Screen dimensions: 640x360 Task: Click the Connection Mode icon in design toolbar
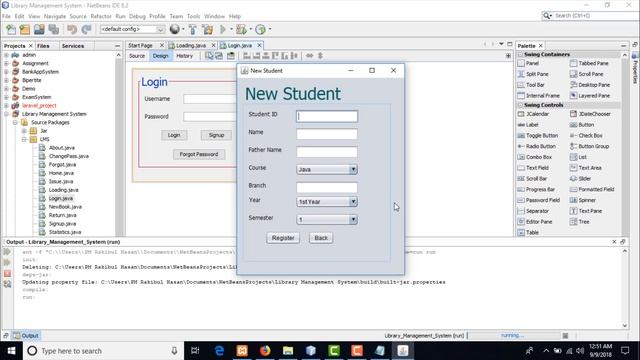219,56
